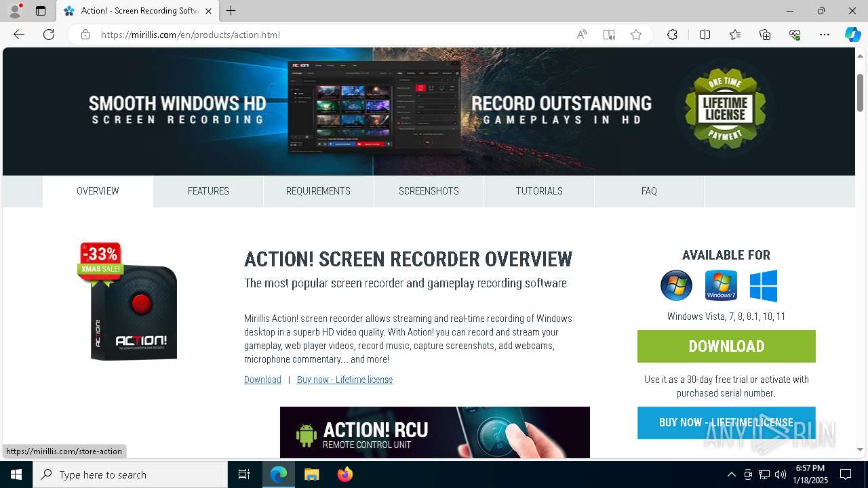
Task: Open File Explorer from taskbar
Action: pos(311,474)
